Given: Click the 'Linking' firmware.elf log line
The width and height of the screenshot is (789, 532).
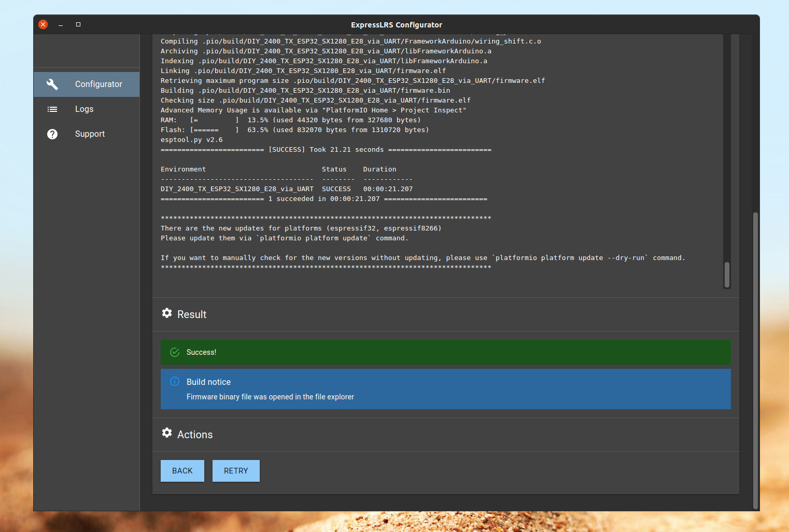Looking at the screenshot, I should click(x=303, y=71).
